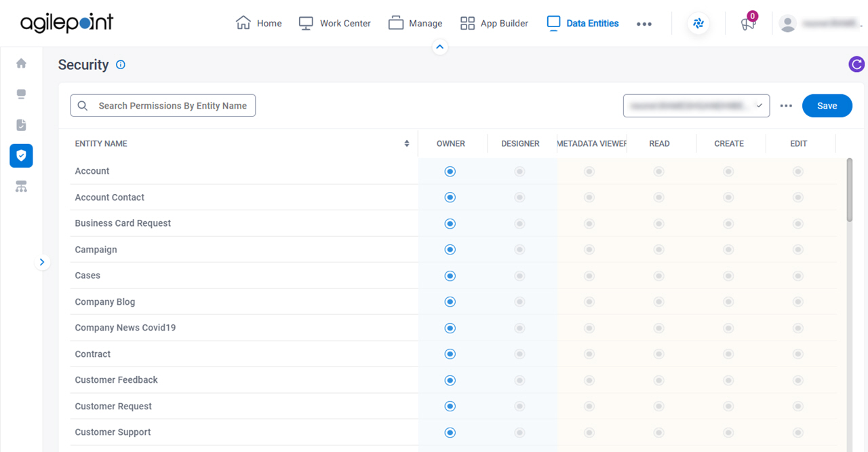This screenshot has height=452, width=868.
Task: Open the Data Entities menu
Action: 583,23
